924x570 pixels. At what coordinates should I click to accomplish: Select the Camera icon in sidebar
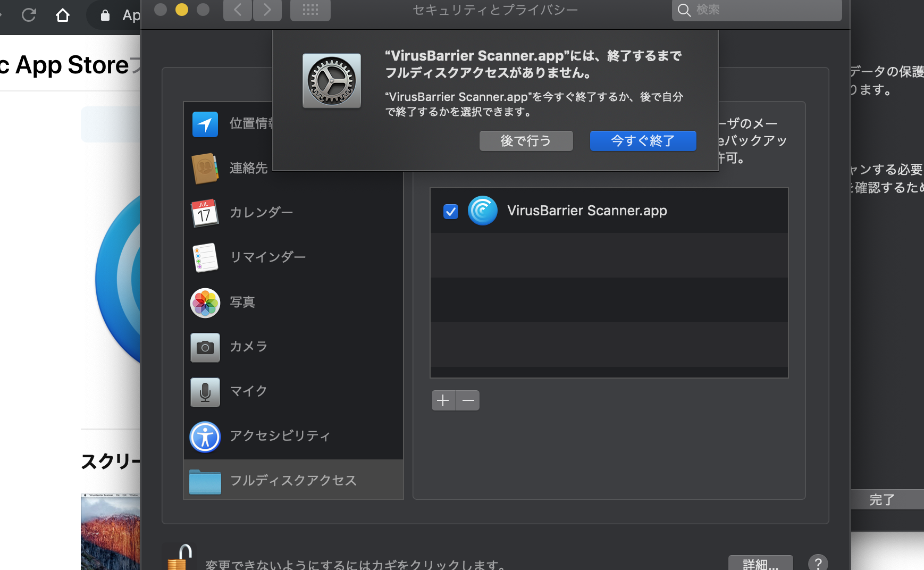[205, 347]
